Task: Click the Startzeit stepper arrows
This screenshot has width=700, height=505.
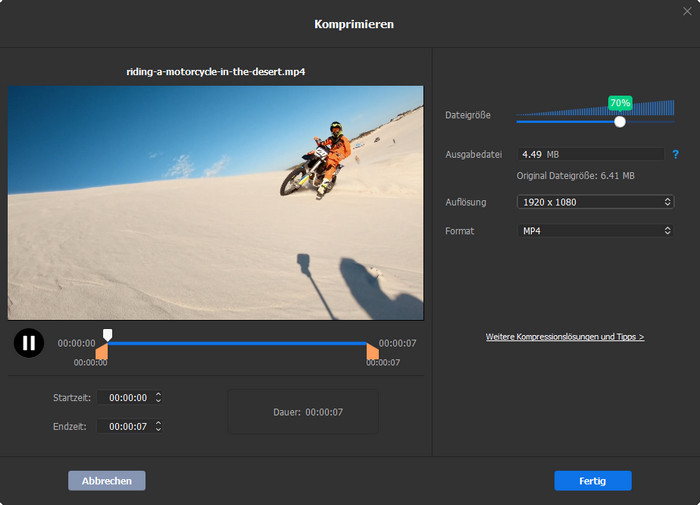Action: coord(158,397)
